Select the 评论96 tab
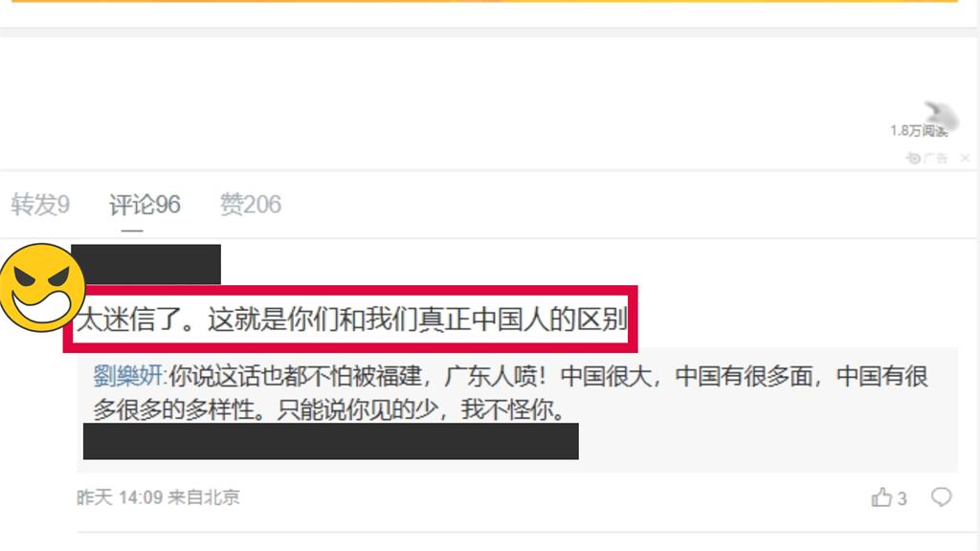This screenshot has width=980, height=551. pyautogui.click(x=145, y=205)
